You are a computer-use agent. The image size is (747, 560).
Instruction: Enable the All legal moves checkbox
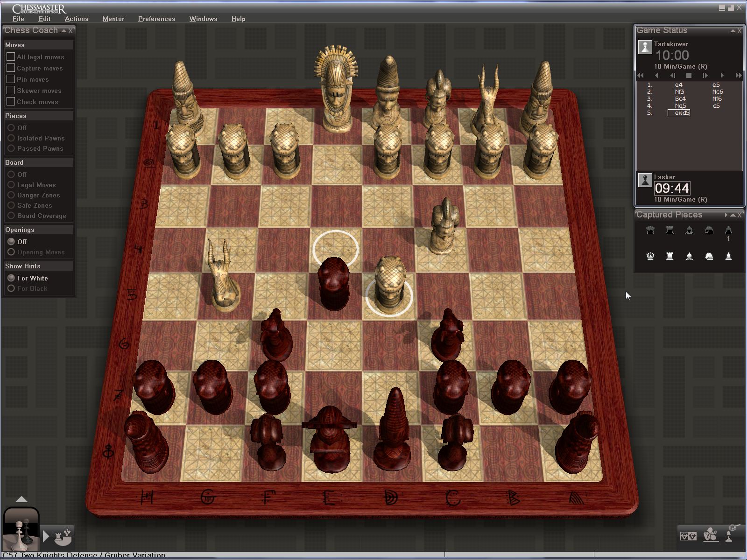pyautogui.click(x=11, y=56)
